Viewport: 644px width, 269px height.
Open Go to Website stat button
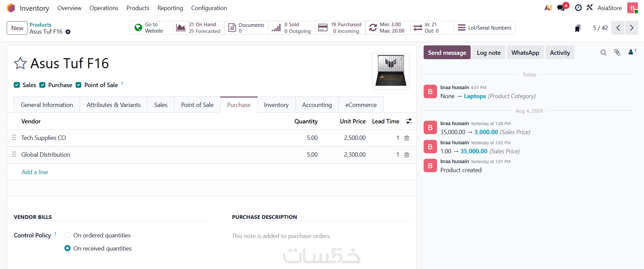(x=152, y=28)
